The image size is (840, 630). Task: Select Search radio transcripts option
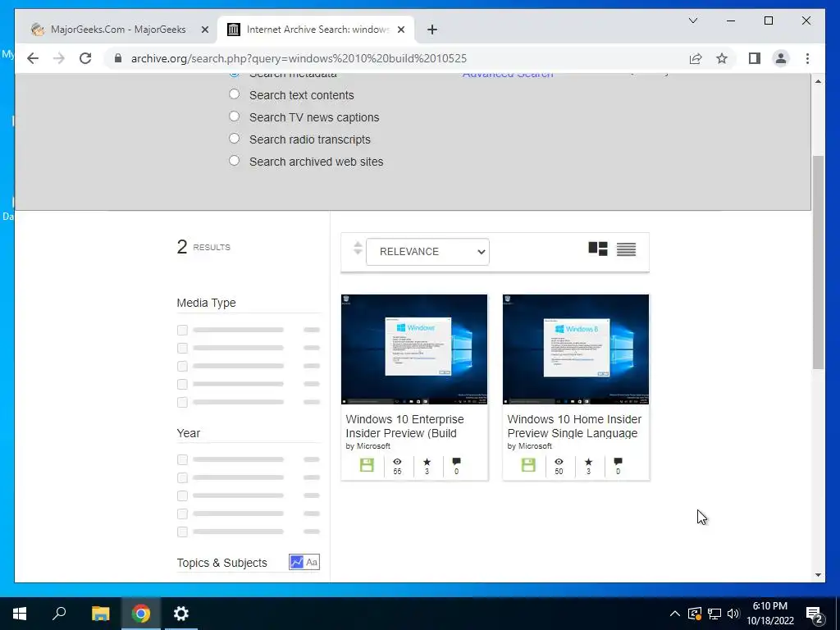pyautogui.click(x=234, y=138)
